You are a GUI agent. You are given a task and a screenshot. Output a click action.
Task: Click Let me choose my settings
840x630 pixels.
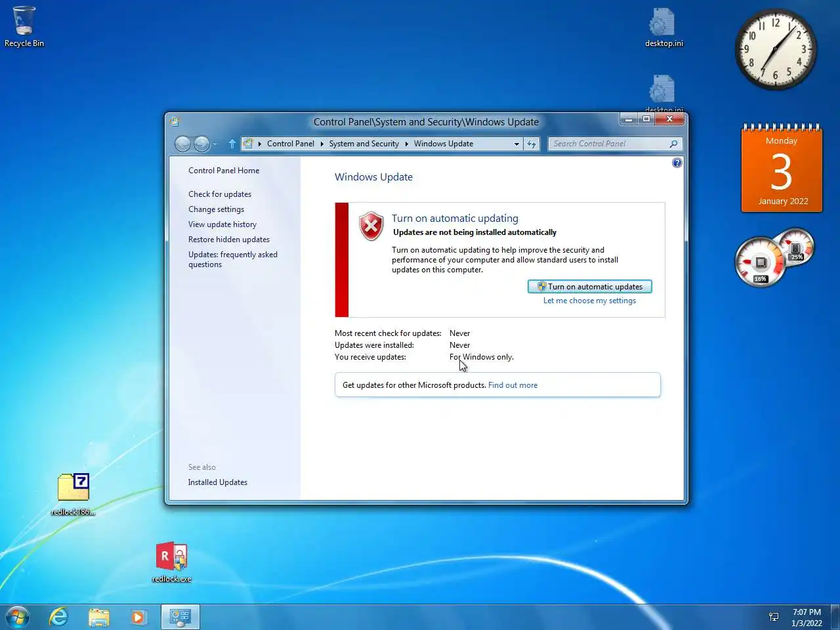[x=589, y=301]
